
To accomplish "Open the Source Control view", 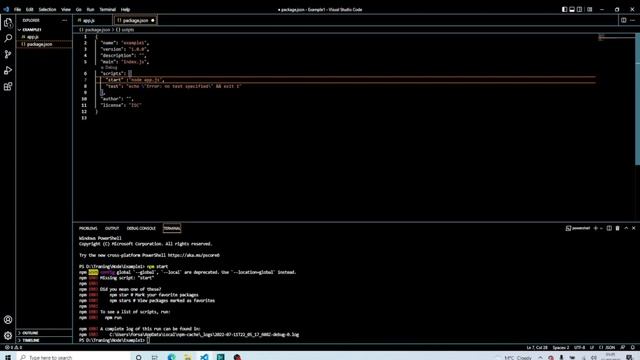I will tap(8, 54).
